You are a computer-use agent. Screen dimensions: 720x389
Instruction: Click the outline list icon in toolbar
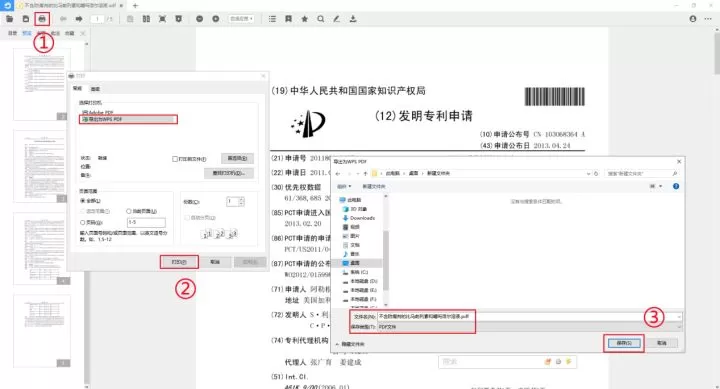click(272, 19)
